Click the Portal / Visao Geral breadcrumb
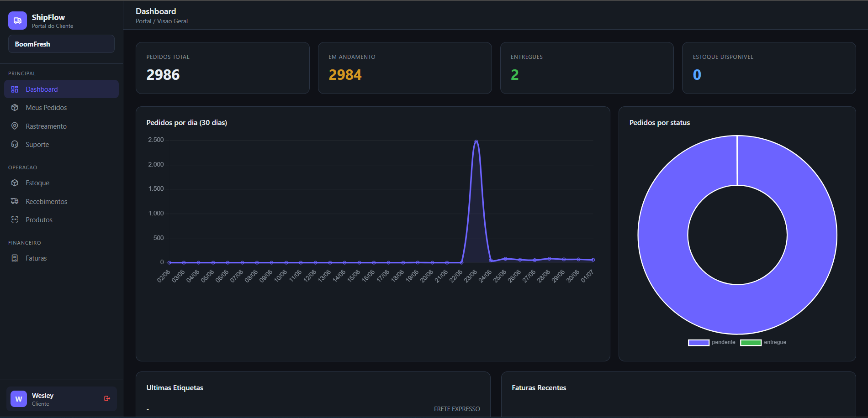Viewport: 868px width, 418px height. pos(162,21)
